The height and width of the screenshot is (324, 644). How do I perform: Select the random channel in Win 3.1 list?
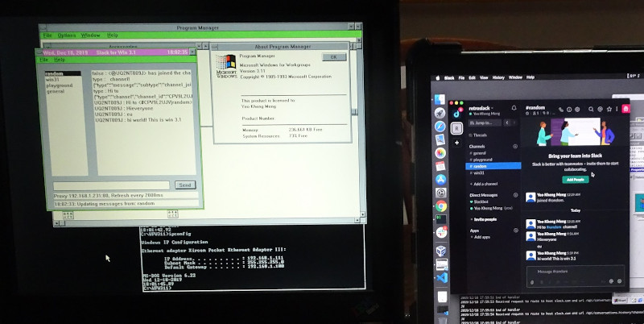pos(53,73)
